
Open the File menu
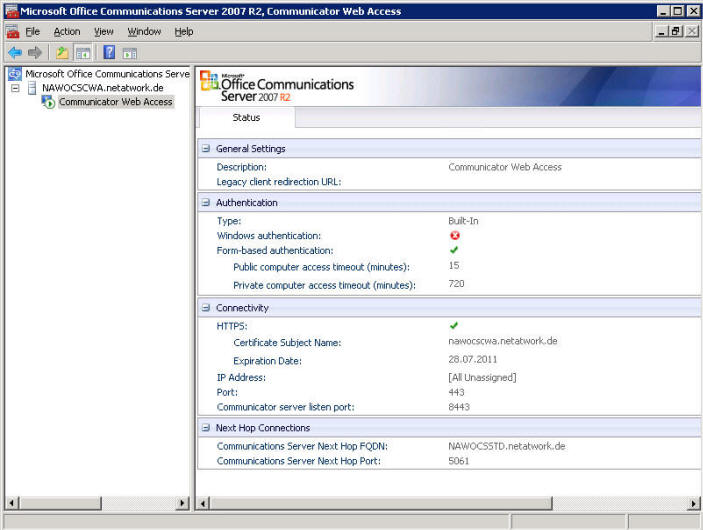[x=33, y=32]
